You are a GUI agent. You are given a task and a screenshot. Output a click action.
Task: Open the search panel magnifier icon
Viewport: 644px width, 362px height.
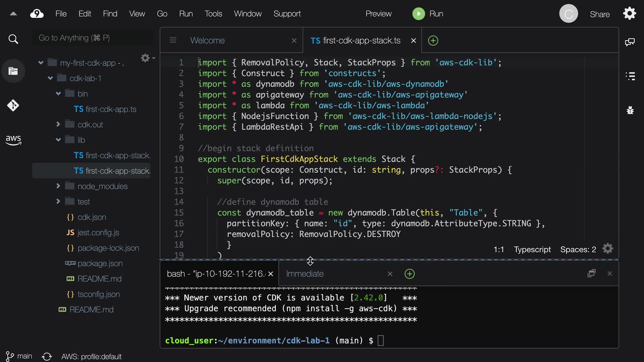[x=13, y=39]
